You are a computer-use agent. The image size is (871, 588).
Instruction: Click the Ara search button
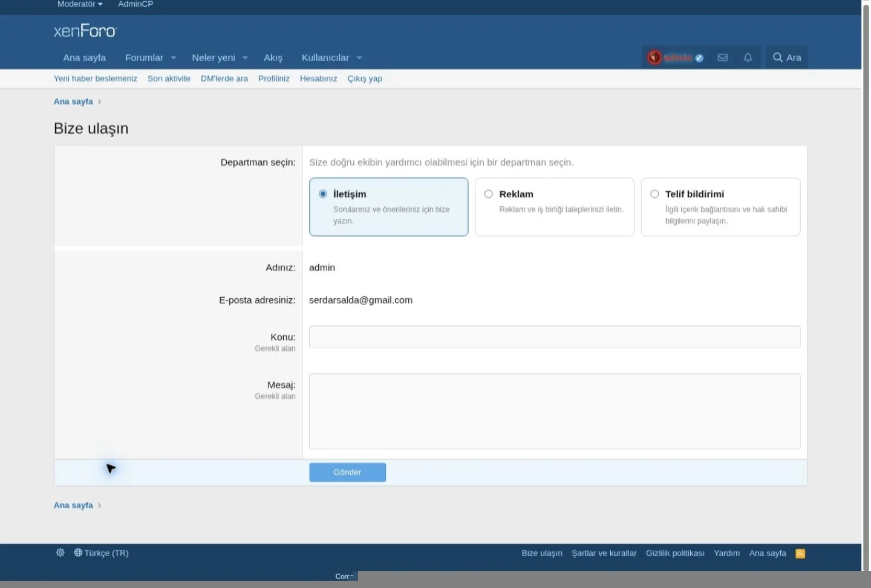coord(786,57)
